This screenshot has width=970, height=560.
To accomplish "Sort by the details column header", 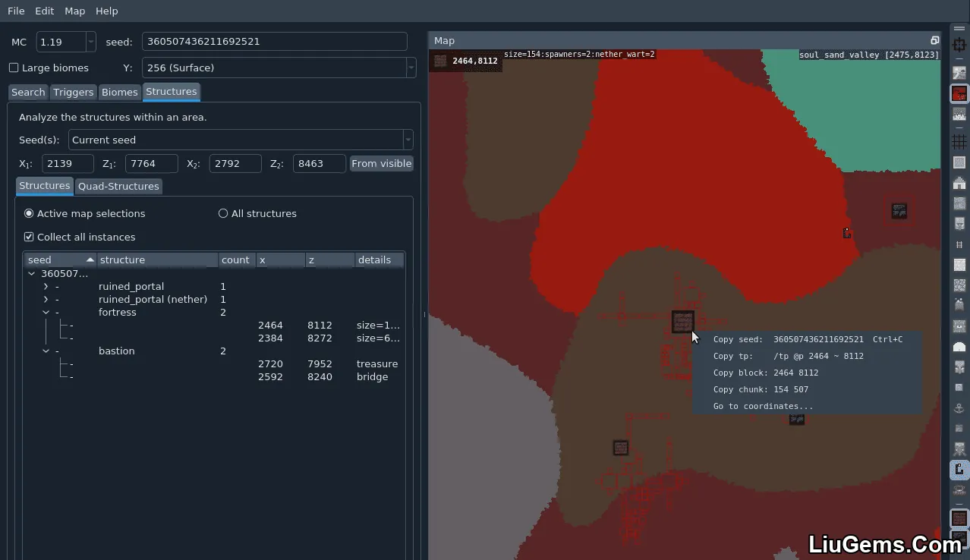I will [x=379, y=260].
